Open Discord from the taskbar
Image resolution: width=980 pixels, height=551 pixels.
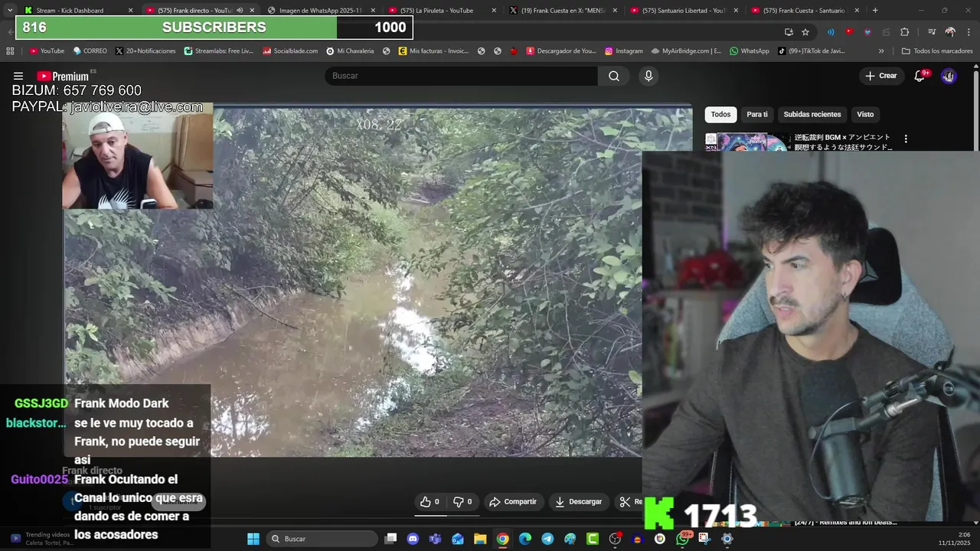point(413,539)
